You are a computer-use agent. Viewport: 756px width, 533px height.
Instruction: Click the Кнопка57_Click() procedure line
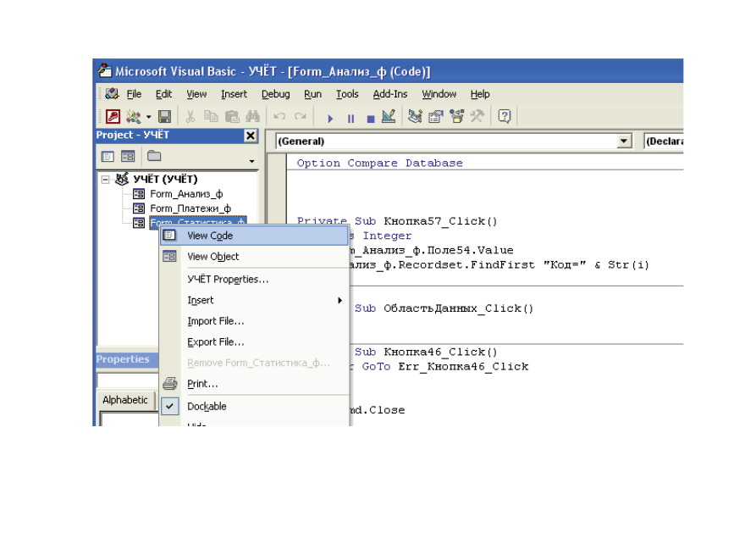[x=397, y=221]
